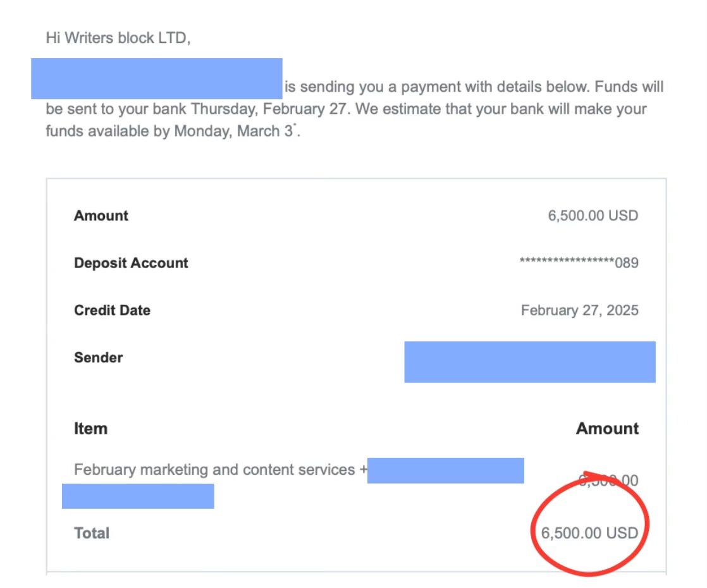Click the 'Credit Date' label
The width and height of the screenshot is (707, 588).
click(113, 310)
